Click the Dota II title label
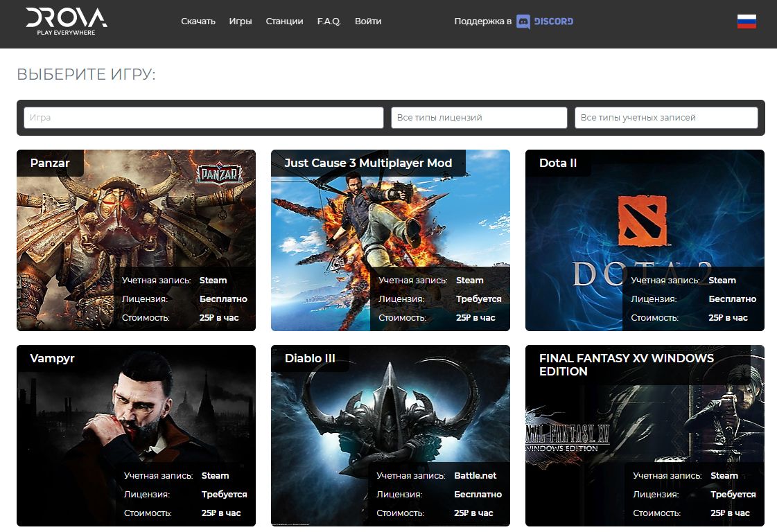777x532 pixels. coord(558,163)
